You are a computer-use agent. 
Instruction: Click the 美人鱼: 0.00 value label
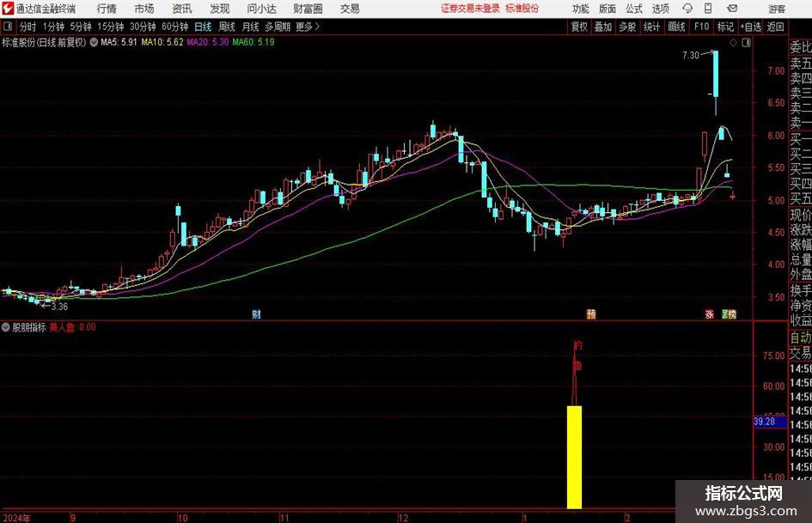(x=72, y=327)
